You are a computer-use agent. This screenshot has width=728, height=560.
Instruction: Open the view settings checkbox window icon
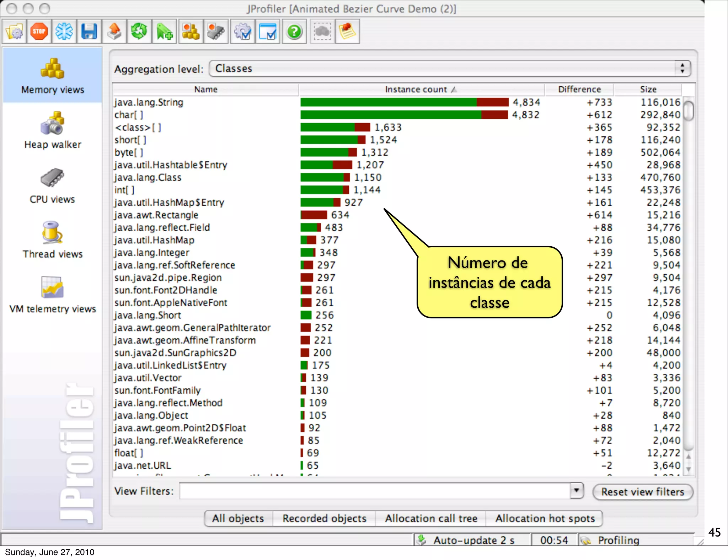point(268,32)
